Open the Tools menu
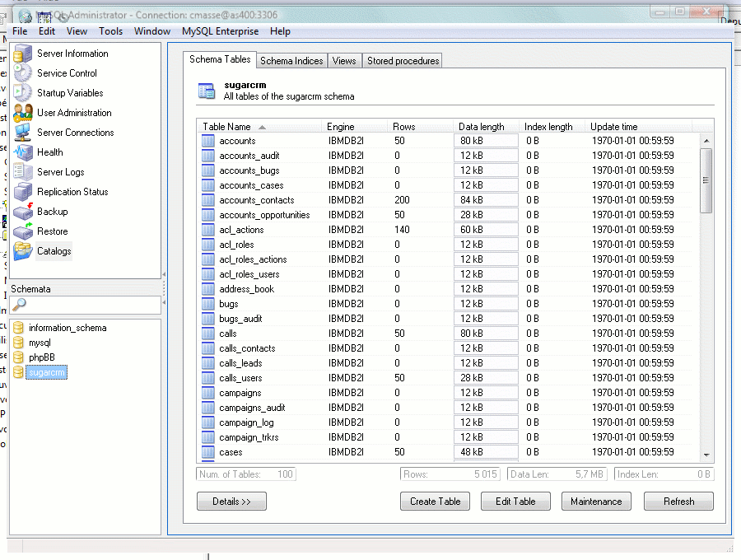 point(110,31)
